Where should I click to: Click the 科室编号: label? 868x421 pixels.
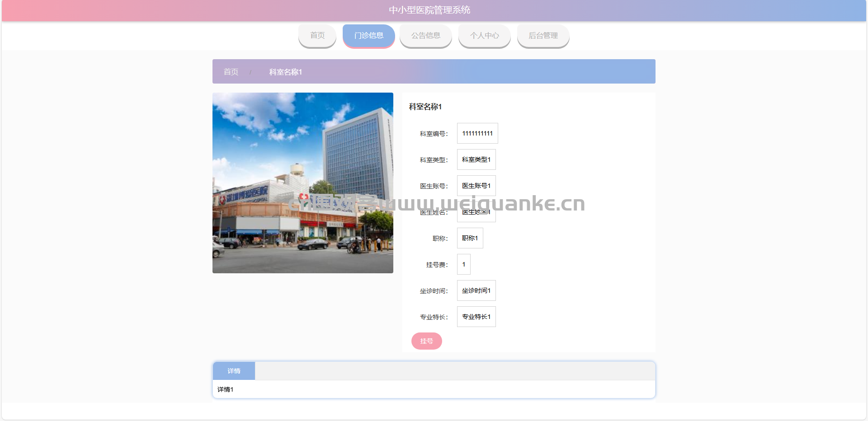[x=434, y=134]
